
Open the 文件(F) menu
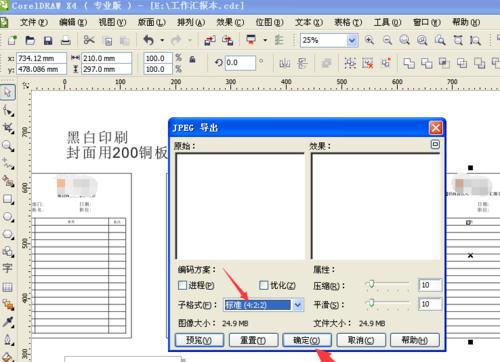34,22
